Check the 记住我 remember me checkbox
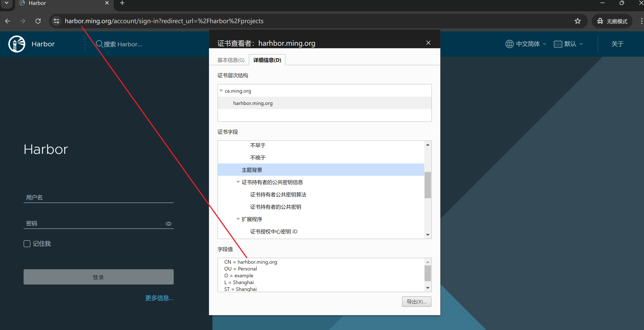644x330 pixels. 27,244
